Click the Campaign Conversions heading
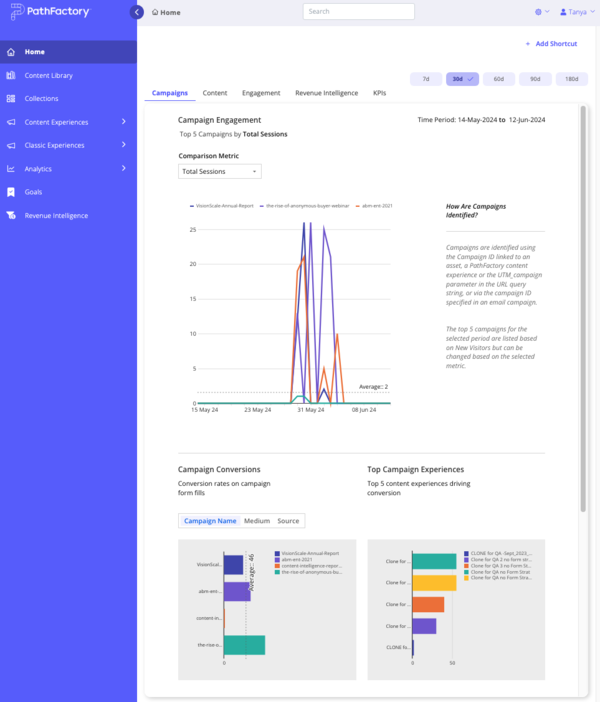Screen dimensions: 600x702 (219, 469)
